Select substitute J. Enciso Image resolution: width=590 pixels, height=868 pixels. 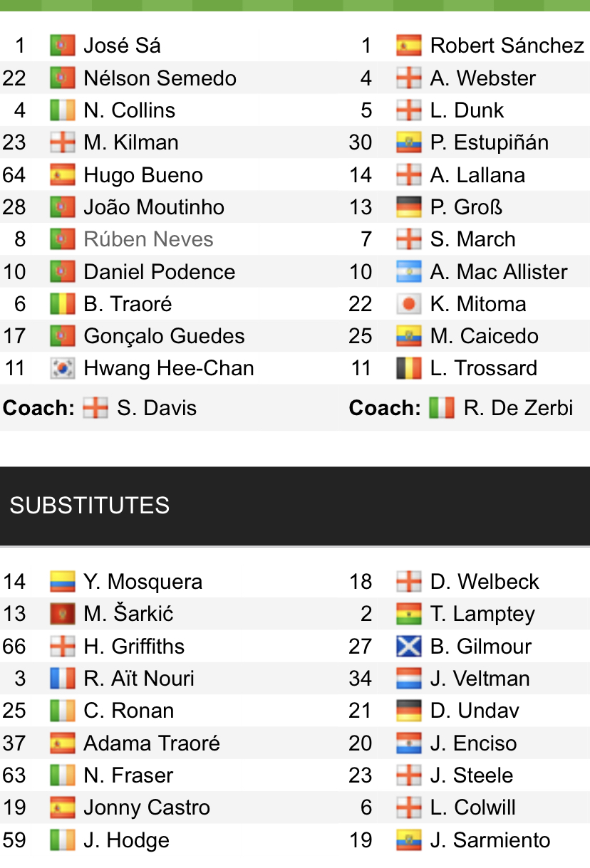(473, 743)
